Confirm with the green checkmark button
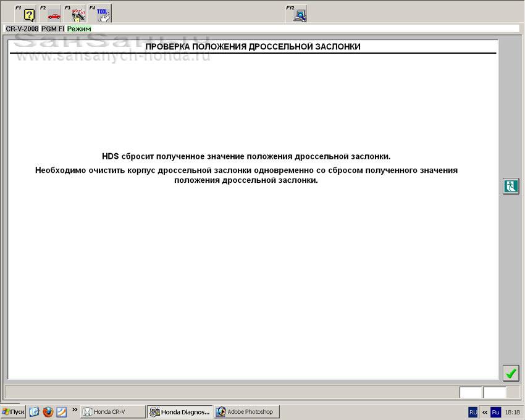This screenshot has width=525, height=420. click(511, 373)
